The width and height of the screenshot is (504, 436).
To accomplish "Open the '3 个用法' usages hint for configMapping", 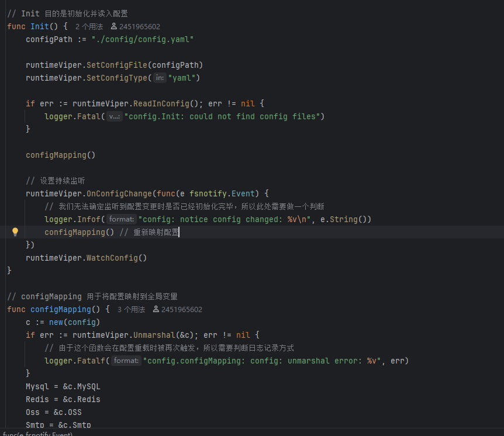I will coord(131,309).
